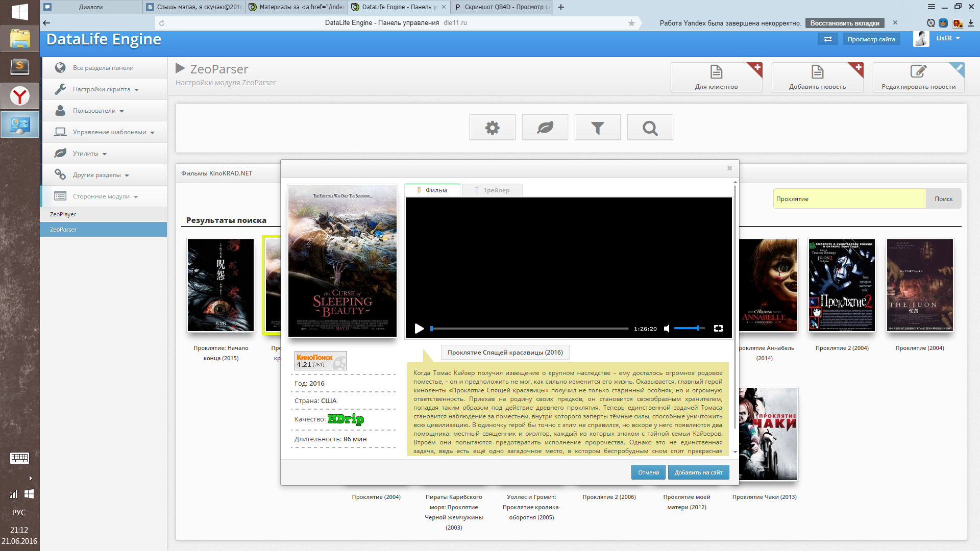
Task: Open the browser downloads arrow icon
Action: (x=971, y=23)
